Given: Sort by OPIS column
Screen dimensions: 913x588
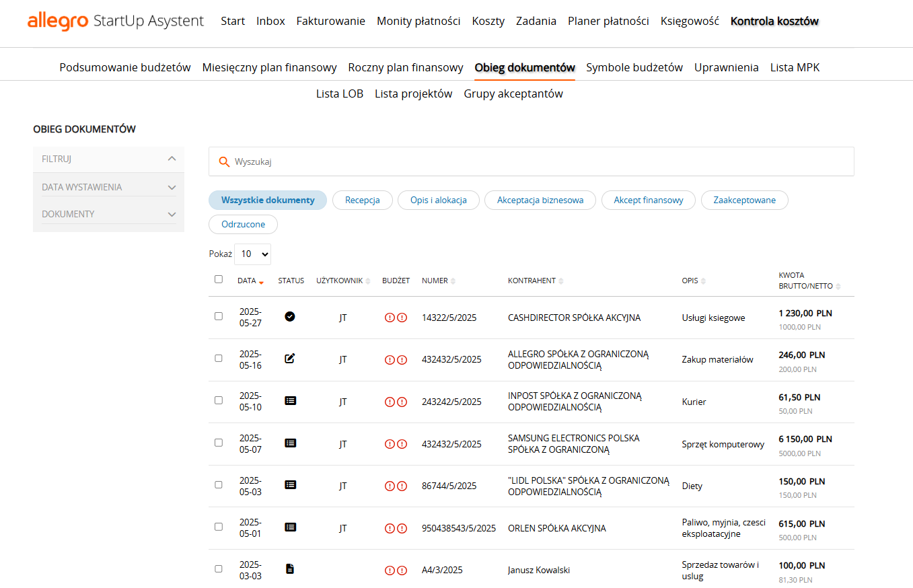Looking at the screenshot, I should pyautogui.click(x=703, y=281).
